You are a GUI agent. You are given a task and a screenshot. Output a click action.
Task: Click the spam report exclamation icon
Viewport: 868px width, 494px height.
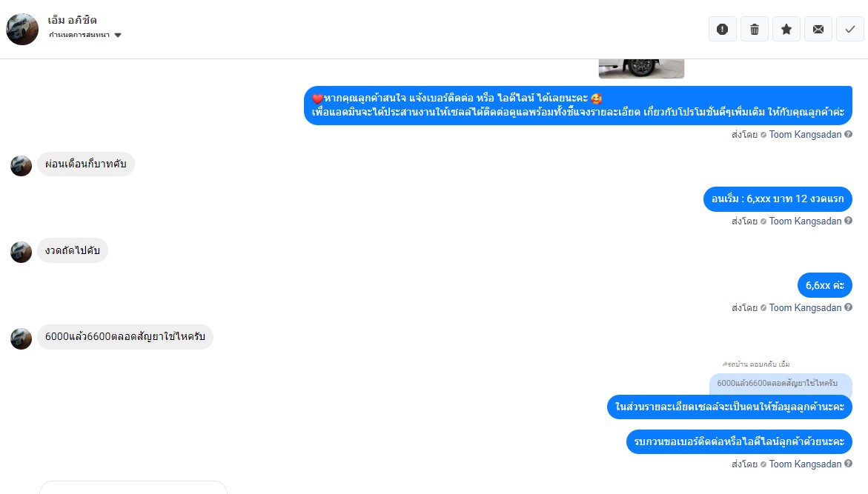tap(723, 30)
